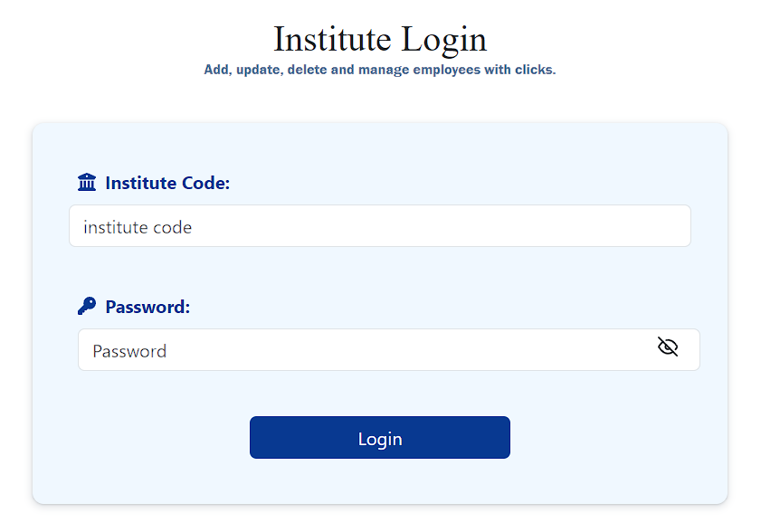
Task: Click the subtitle about managing employees
Action: pos(380,70)
